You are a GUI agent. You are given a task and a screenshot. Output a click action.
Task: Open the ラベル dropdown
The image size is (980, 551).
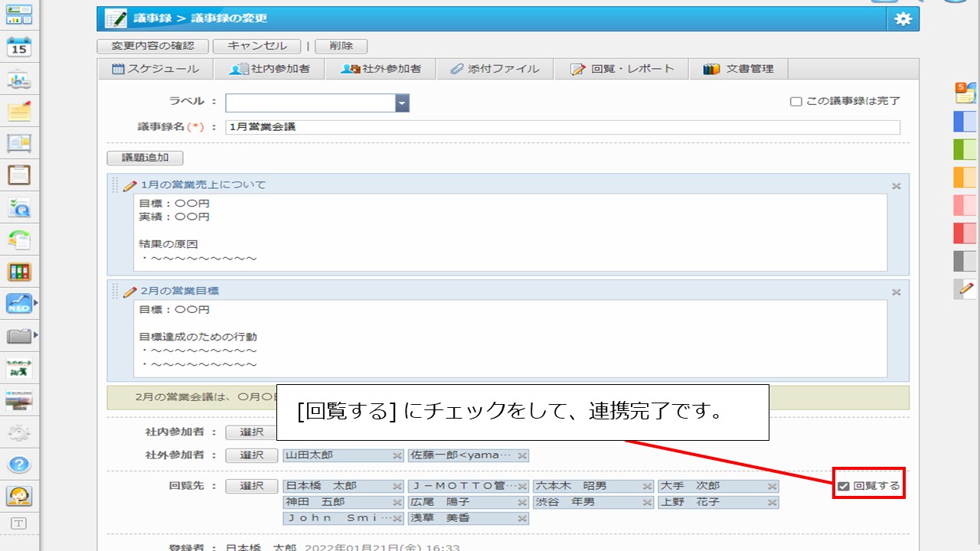[402, 103]
